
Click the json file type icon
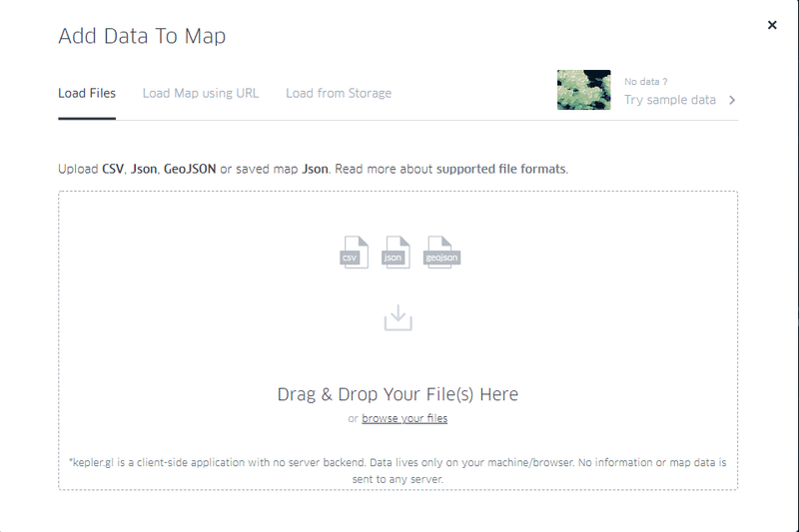[x=397, y=252]
